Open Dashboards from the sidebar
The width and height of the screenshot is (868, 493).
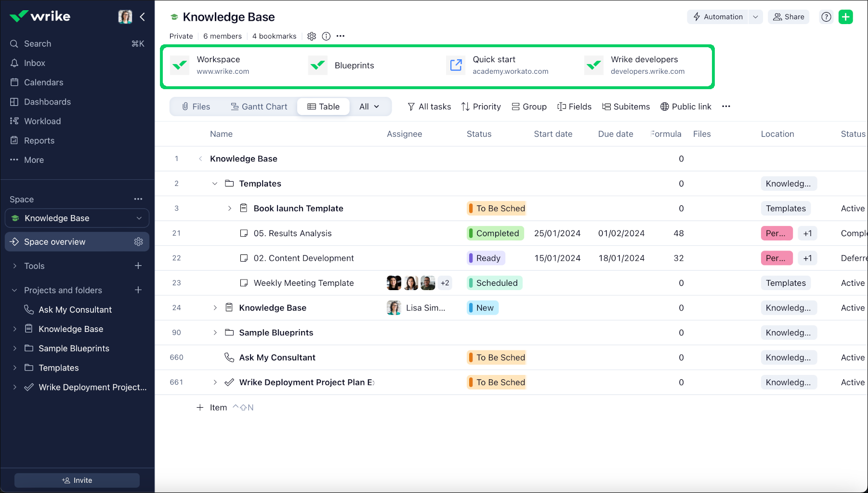click(x=47, y=102)
